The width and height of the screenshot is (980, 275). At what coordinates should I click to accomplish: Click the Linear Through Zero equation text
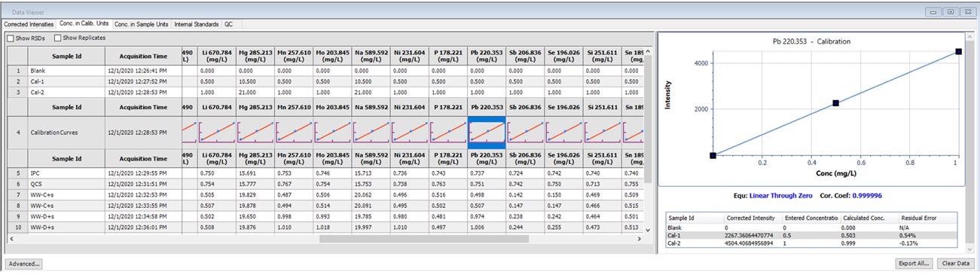click(781, 196)
